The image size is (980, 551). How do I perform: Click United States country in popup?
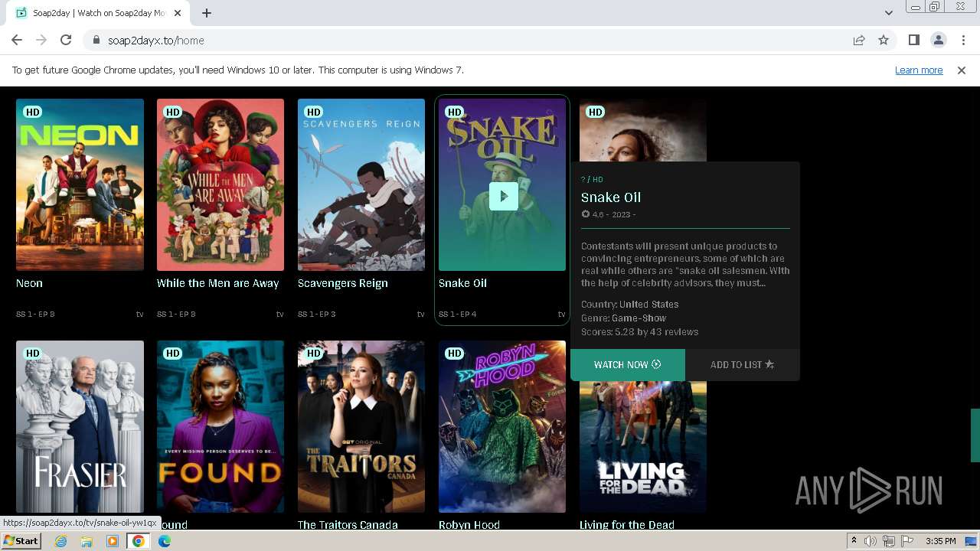pyautogui.click(x=648, y=304)
